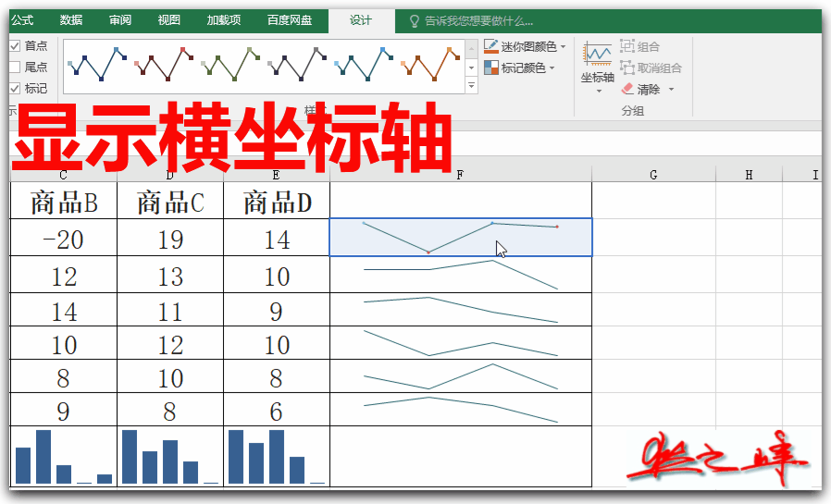Select the 商品B header cell
The width and height of the screenshot is (831, 504).
pyautogui.click(x=64, y=202)
